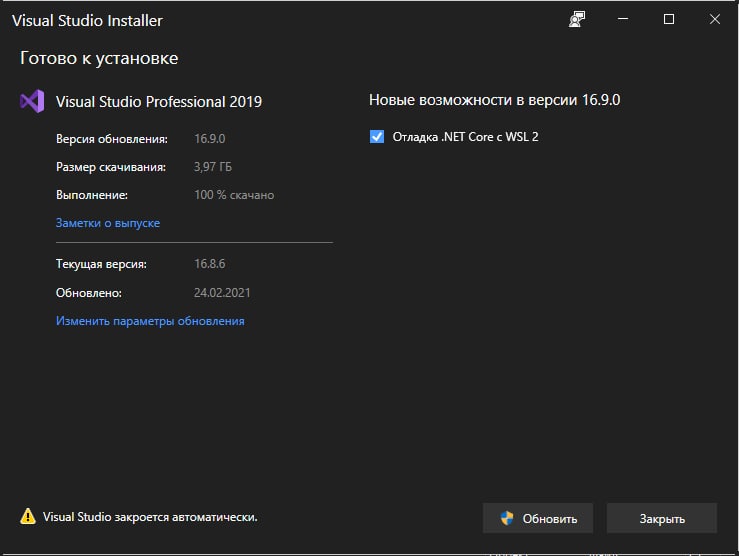Click the Размер скачивания label
739x556 pixels.
click(x=111, y=167)
